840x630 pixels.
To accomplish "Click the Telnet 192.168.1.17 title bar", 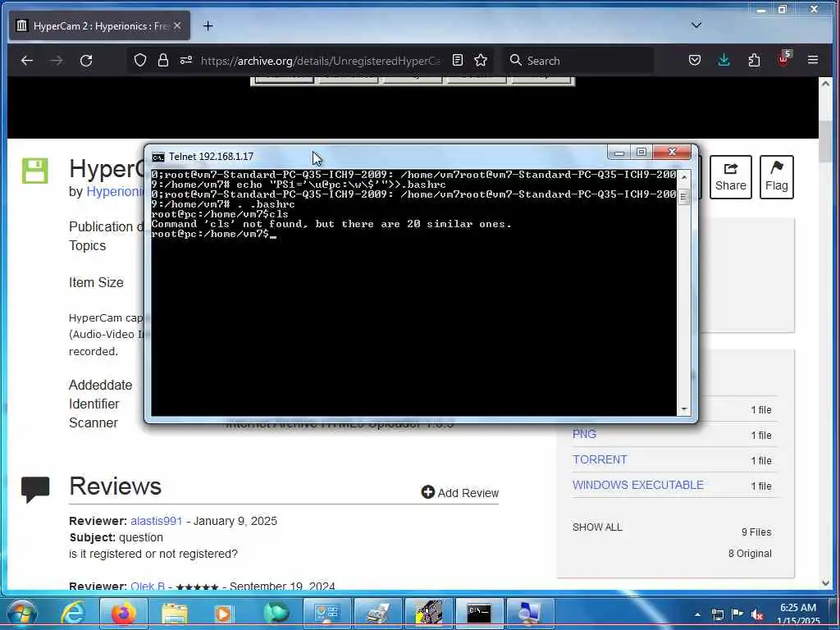I will tap(375, 157).
